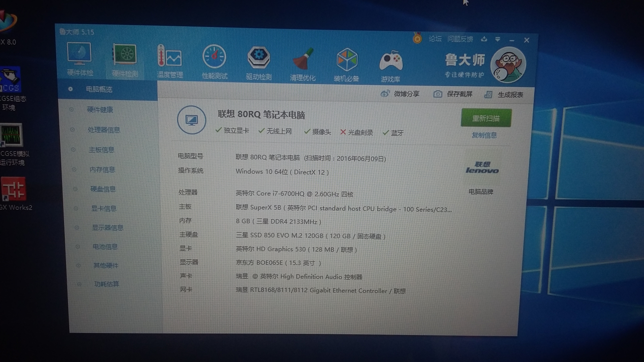Select the 其他硬件 sidebar item

[x=106, y=265]
